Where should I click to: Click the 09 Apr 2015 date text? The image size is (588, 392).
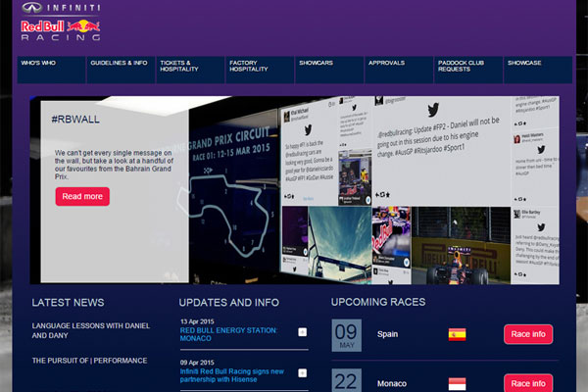pyautogui.click(x=197, y=363)
